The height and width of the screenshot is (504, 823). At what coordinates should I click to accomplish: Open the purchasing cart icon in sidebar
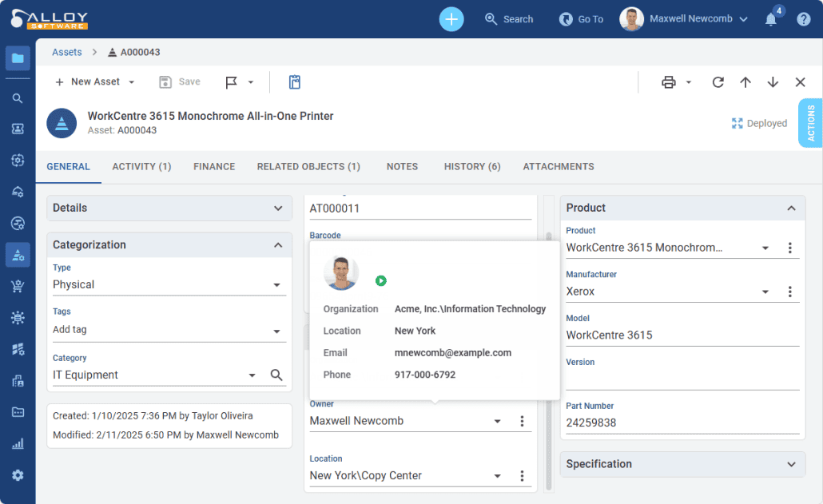point(18,287)
